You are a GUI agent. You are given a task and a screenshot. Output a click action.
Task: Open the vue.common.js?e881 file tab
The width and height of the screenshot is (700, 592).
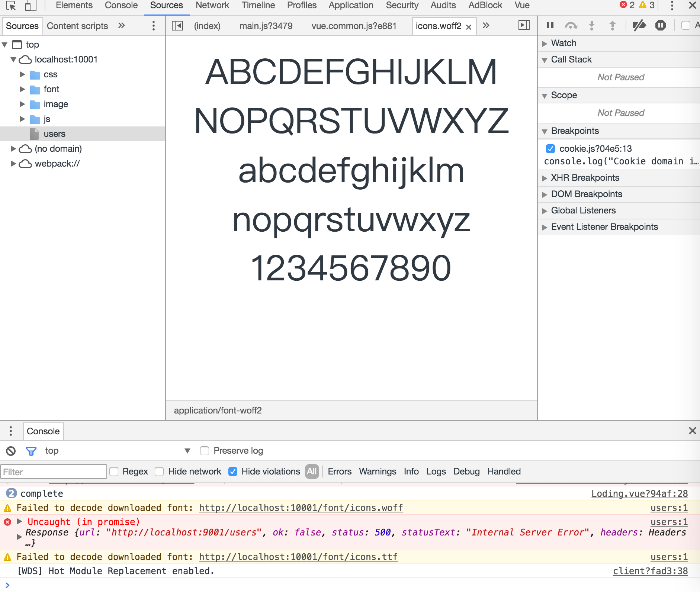tap(354, 26)
